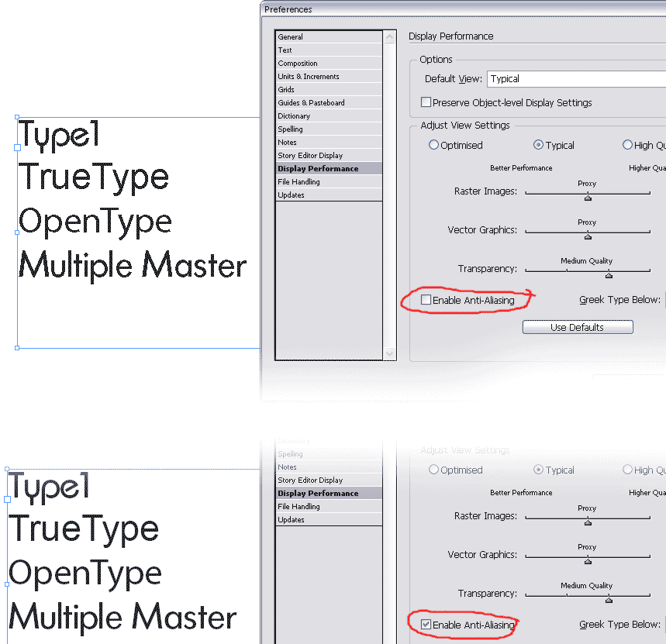Open Guides & Pasteboard preferences
Screen dimensions: 666x644
point(330,103)
